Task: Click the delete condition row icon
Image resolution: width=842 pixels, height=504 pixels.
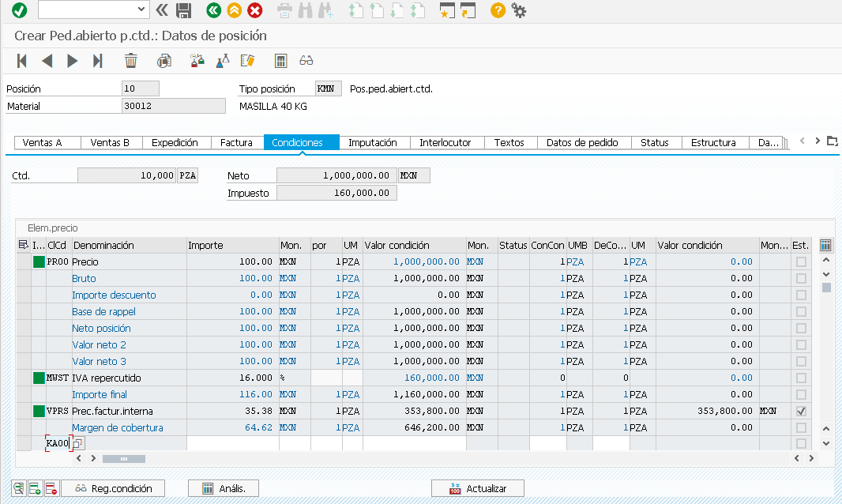Action: [x=51, y=489]
